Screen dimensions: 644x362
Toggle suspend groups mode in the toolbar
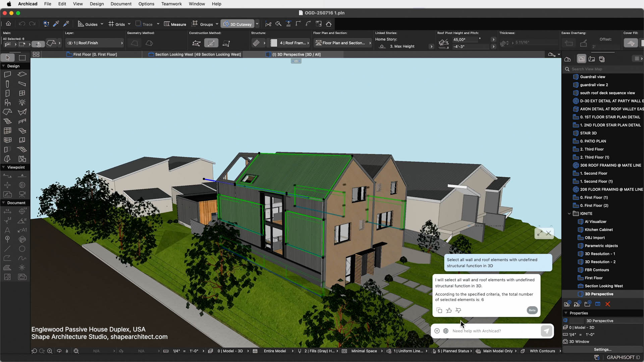click(195, 24)
